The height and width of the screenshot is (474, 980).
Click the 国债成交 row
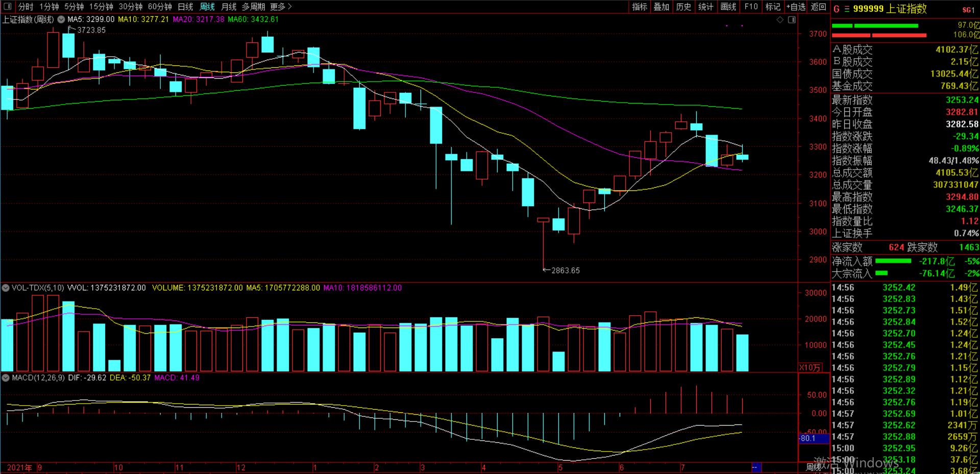tap(905, 74)
